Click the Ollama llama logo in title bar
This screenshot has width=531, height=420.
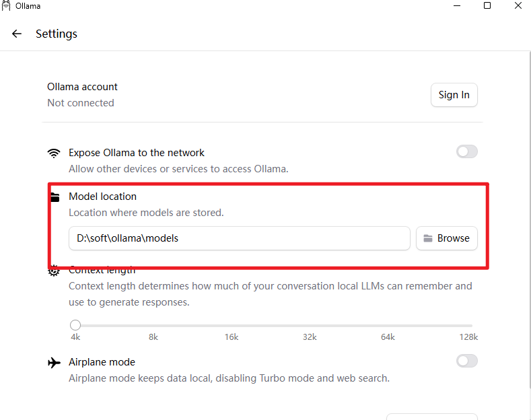pyautogui.click(x=6, y=6)
